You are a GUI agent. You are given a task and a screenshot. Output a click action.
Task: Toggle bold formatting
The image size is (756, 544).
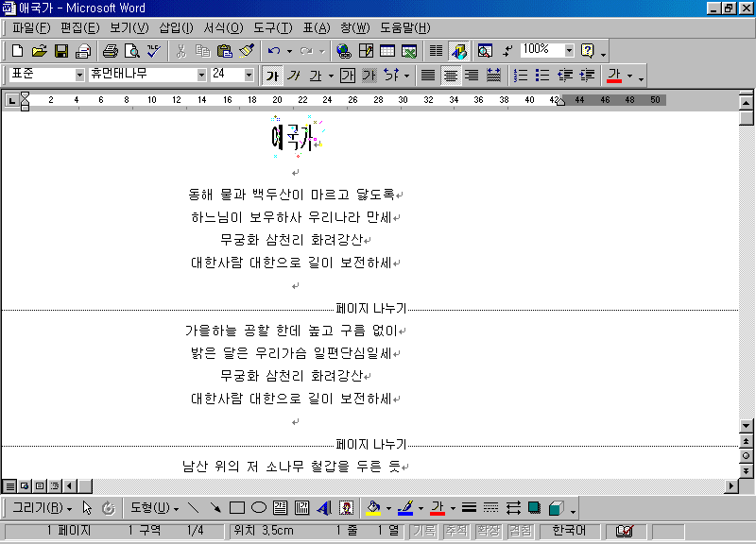tap(272, 76)
